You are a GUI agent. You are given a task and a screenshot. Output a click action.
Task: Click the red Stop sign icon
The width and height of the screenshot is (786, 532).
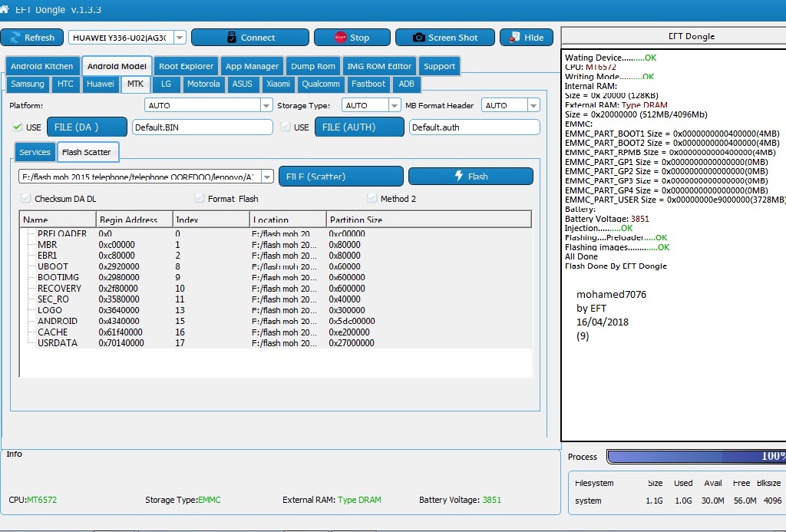click(x=340, y=37)
